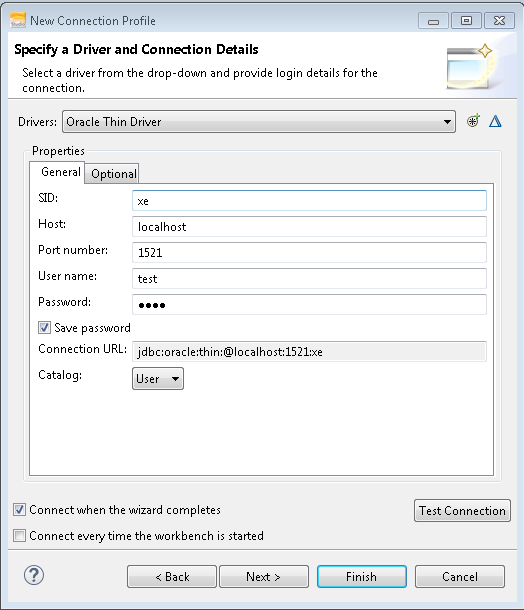Click the Test Connection button

(x=462, y=510)
